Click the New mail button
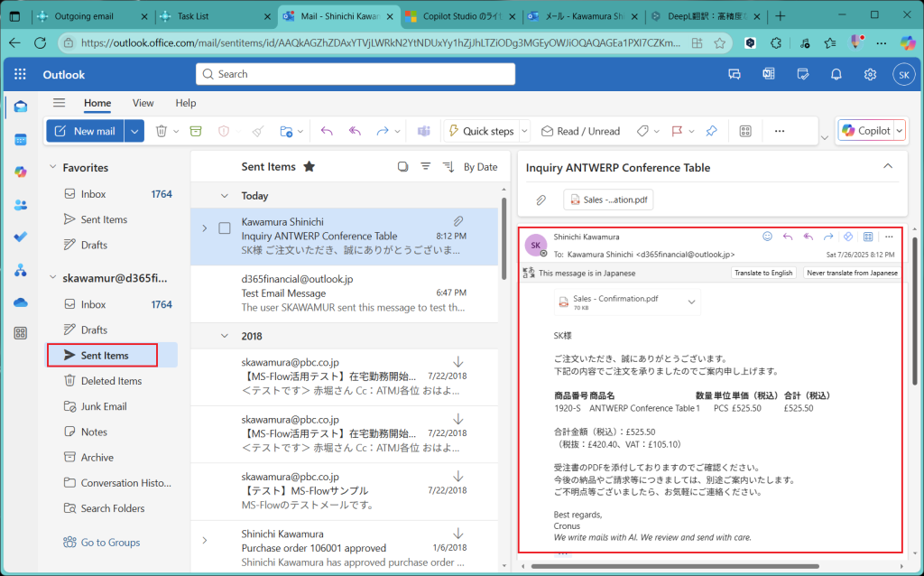Image resolution: width=924 pixels, height=576 pixels. (x=86, y=131)
